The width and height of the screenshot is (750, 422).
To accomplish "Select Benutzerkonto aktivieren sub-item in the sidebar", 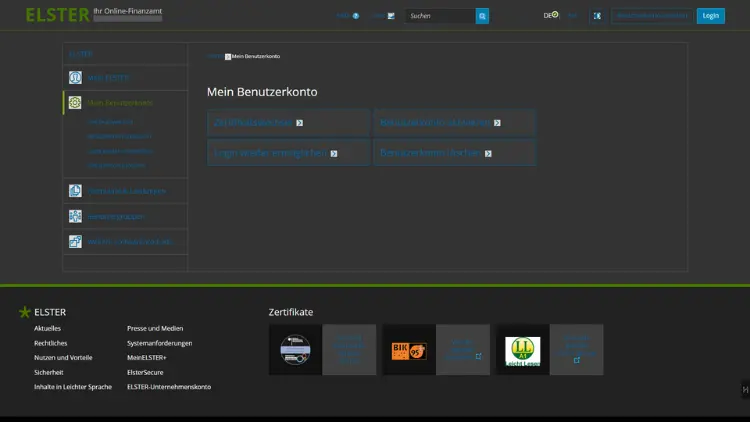I will (120, 136).
